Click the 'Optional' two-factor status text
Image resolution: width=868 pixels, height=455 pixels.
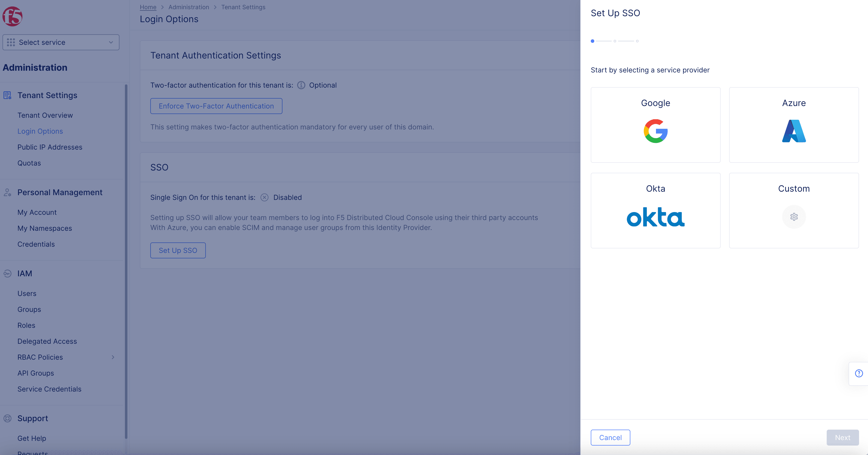pos(323,85)
